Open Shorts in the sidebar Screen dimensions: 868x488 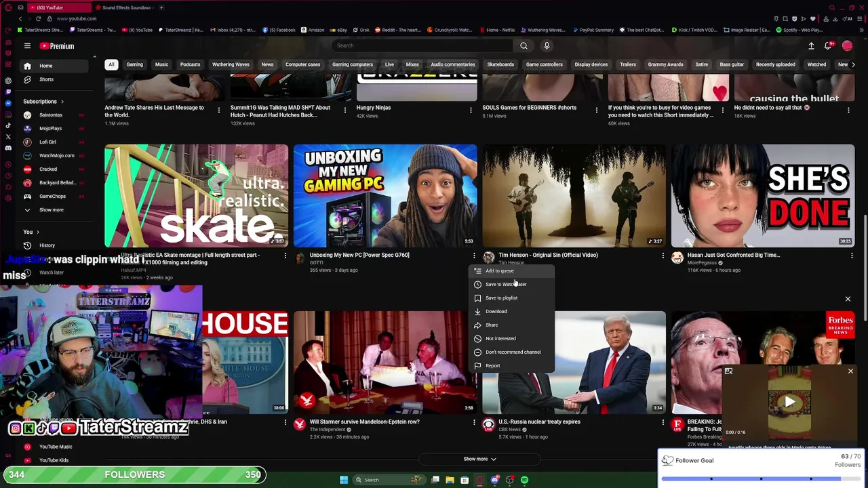[x=54, y=79]
